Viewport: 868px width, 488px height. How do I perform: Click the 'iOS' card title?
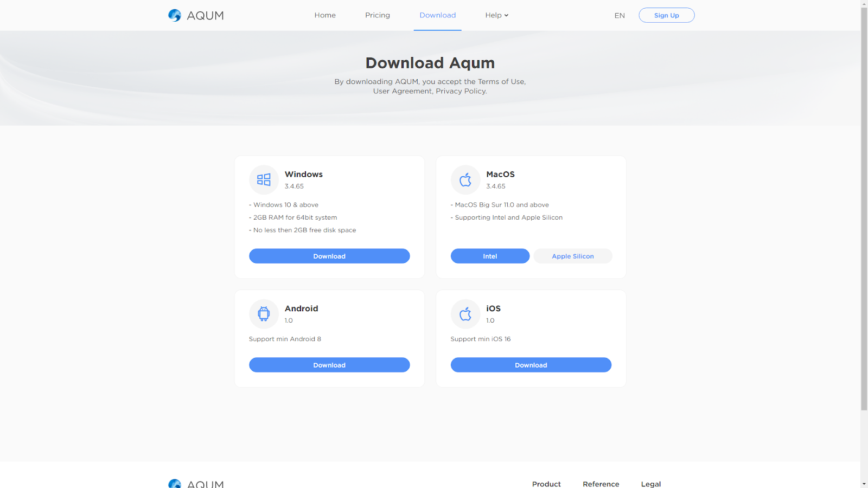click(493, 309)
